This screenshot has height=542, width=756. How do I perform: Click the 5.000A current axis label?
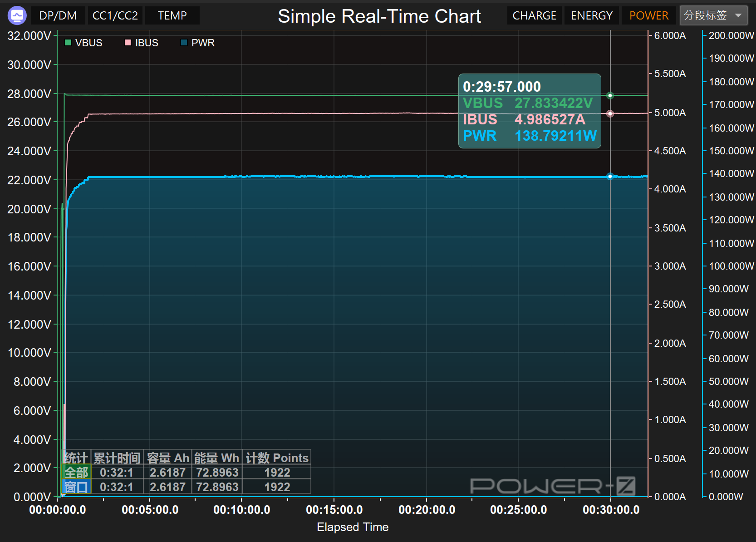tap(670, 113)
